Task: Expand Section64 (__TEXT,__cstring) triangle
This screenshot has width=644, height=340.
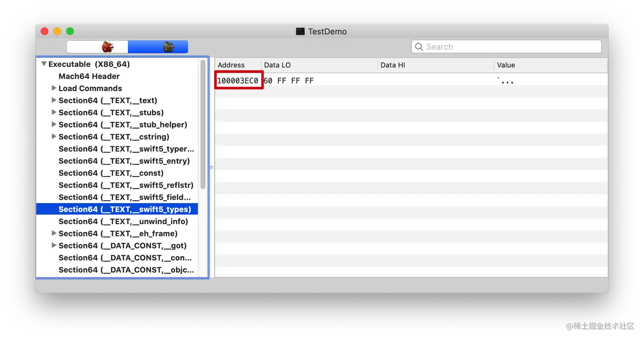Action: tap(54, 136)
